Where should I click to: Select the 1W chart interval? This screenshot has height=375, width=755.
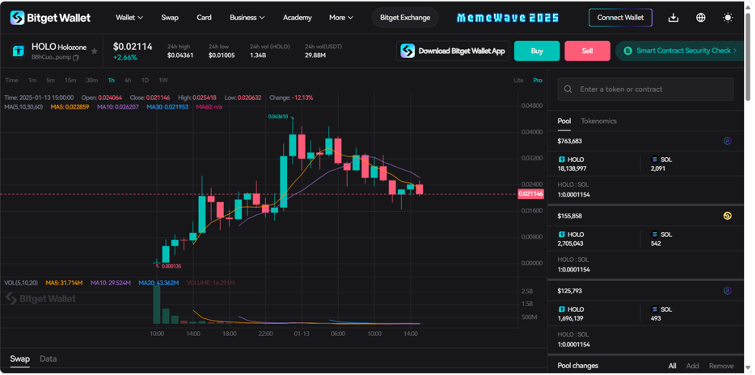(x=163, y=80)
